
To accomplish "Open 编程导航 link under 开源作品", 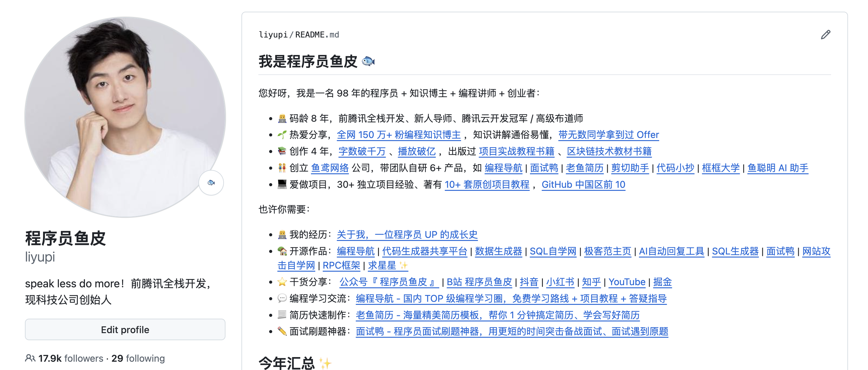I will 356,251.
